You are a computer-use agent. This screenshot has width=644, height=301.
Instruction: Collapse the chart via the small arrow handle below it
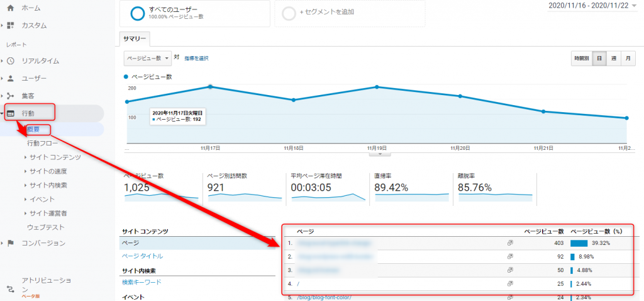(x=380, y=154)
